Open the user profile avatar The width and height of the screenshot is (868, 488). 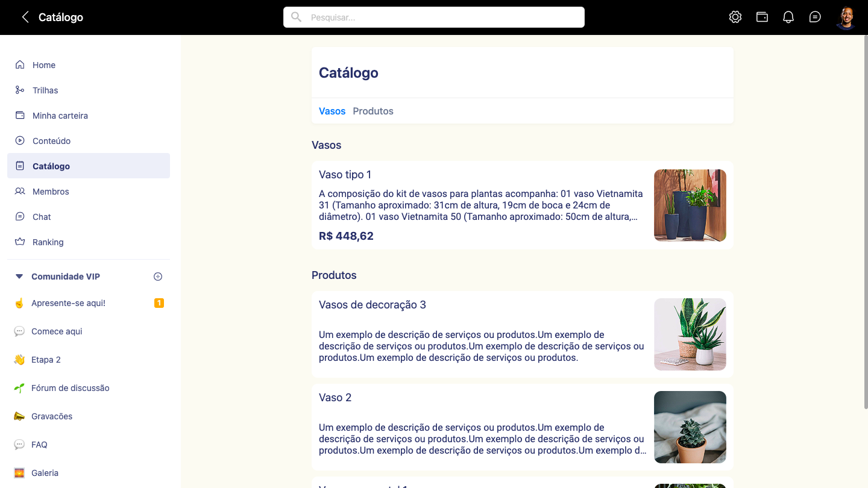click(846, 17)
